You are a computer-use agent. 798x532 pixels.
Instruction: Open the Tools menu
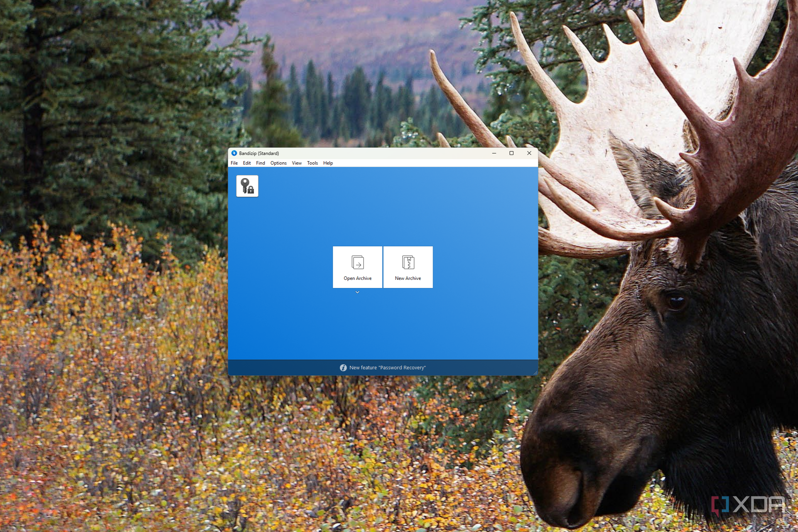pyautogui.click(x=312, y=163)
